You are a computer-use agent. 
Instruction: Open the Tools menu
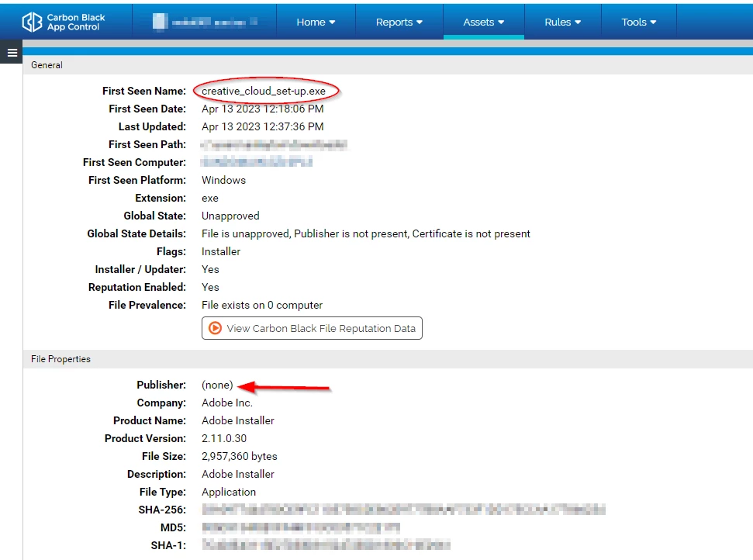pyautogui.click(x=639, y=22)
